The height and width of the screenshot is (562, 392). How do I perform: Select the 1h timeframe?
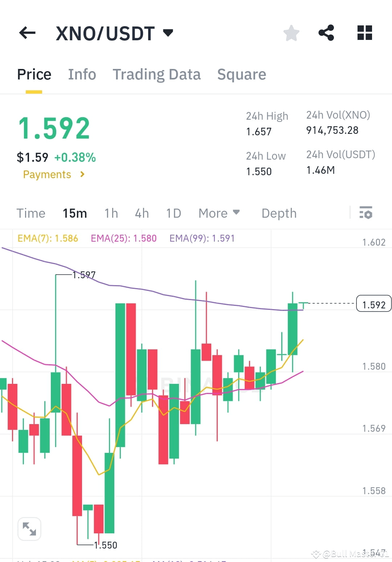coord(111,213)
